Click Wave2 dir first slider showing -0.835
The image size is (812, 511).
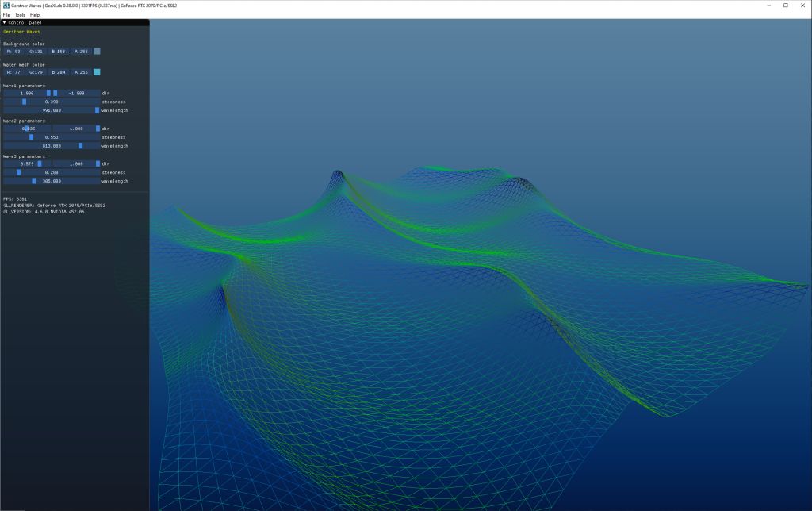[x=27, y=129]
